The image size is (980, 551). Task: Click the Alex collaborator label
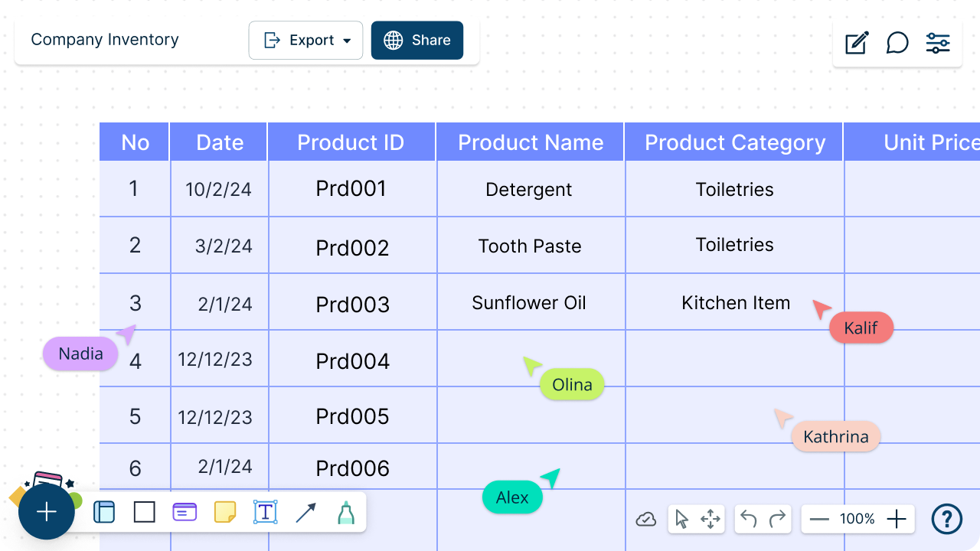coord(512,497)
